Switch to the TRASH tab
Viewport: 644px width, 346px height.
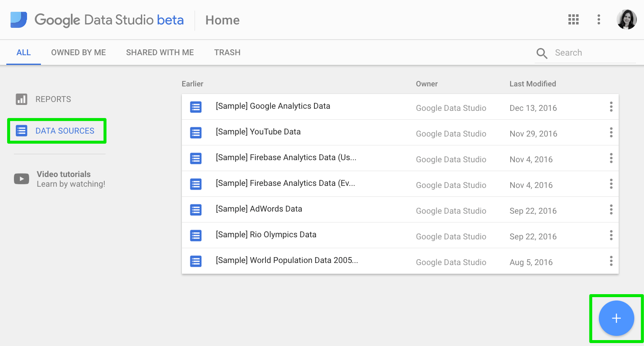tap(227, 53)
